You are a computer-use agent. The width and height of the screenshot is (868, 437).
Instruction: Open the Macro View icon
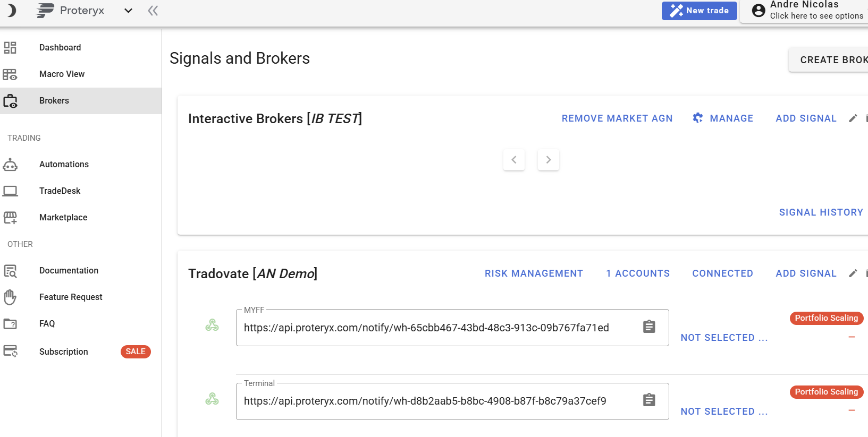click(10, 74)
